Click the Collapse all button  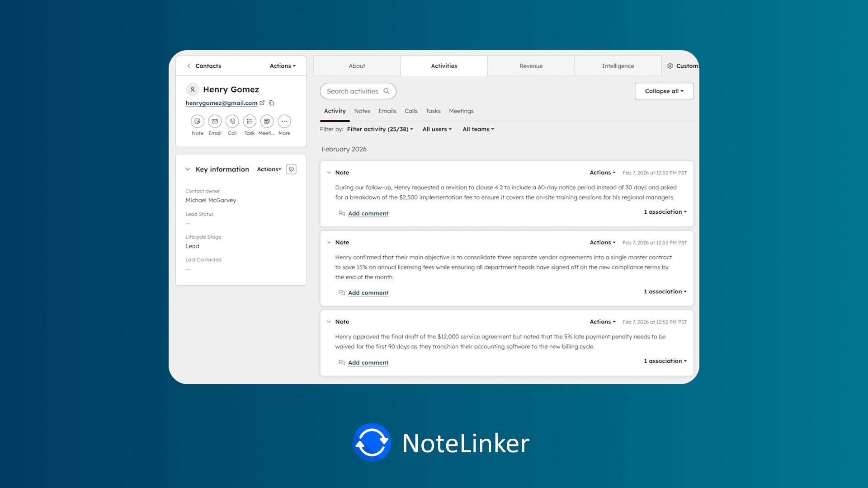pyautogui.click(x=664, y=91)
